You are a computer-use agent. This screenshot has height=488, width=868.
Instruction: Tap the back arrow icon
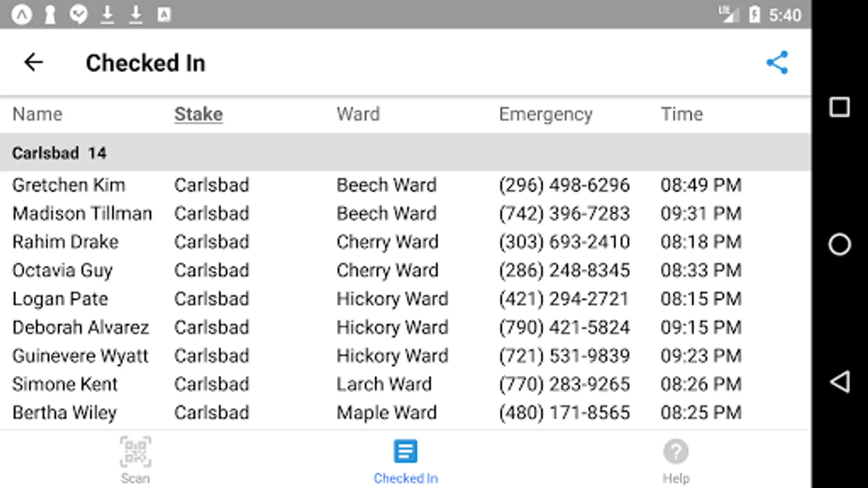34,62
